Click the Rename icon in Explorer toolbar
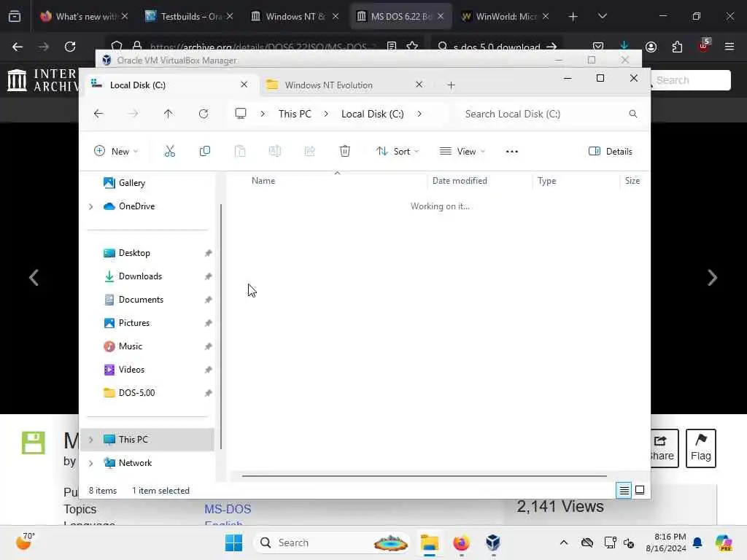The image size is (747, 560). 275,152
